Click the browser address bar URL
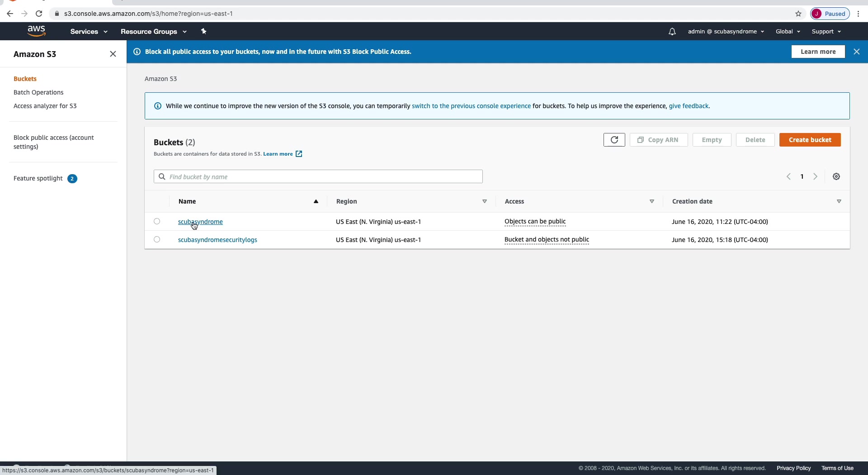This screenshot has width=868, height=475. 149,14
